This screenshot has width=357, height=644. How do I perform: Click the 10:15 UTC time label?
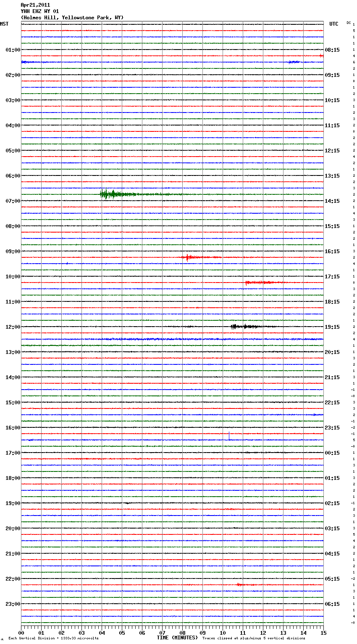click(332, 100)
